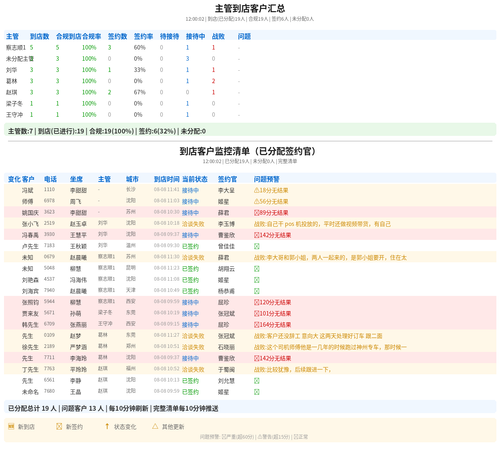Click the 120分无结果 alert
This screenshot has height=459, width=500.
272,302
